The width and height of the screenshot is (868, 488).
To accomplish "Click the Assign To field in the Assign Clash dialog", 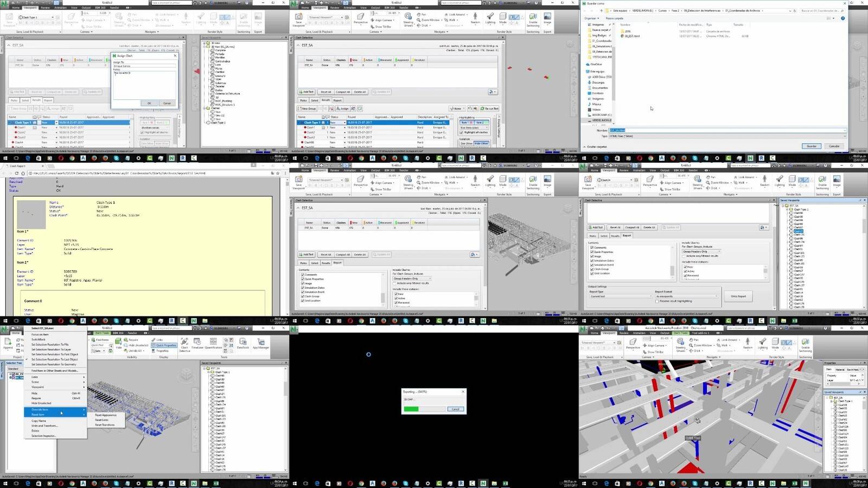I will 145,66.
